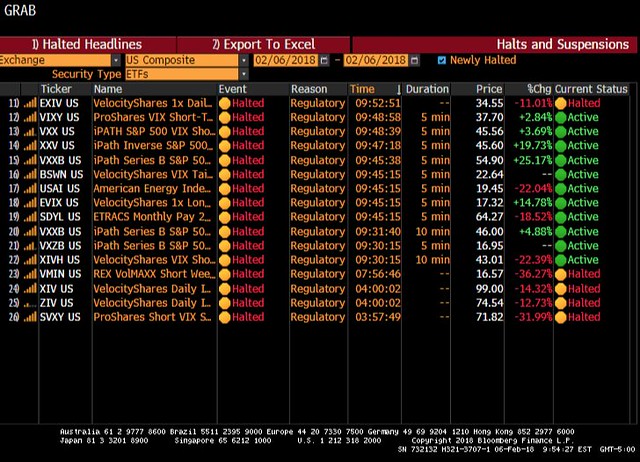Open the end date calendar picker icon
This screenshot has width=640, height=462.
pyautogui.click(x=414, y=60)
